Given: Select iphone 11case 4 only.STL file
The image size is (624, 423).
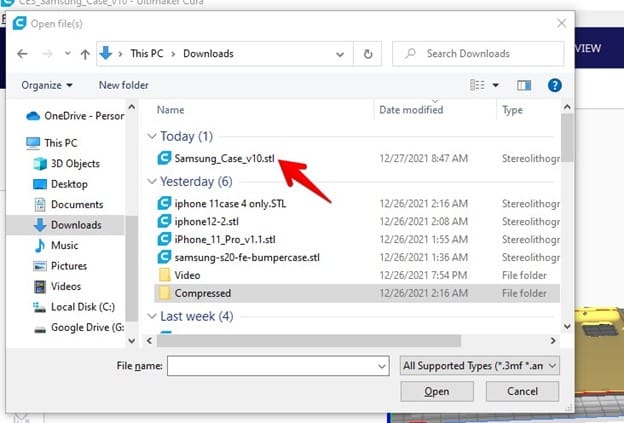Looking at the screenshot, I should point(230,204).
